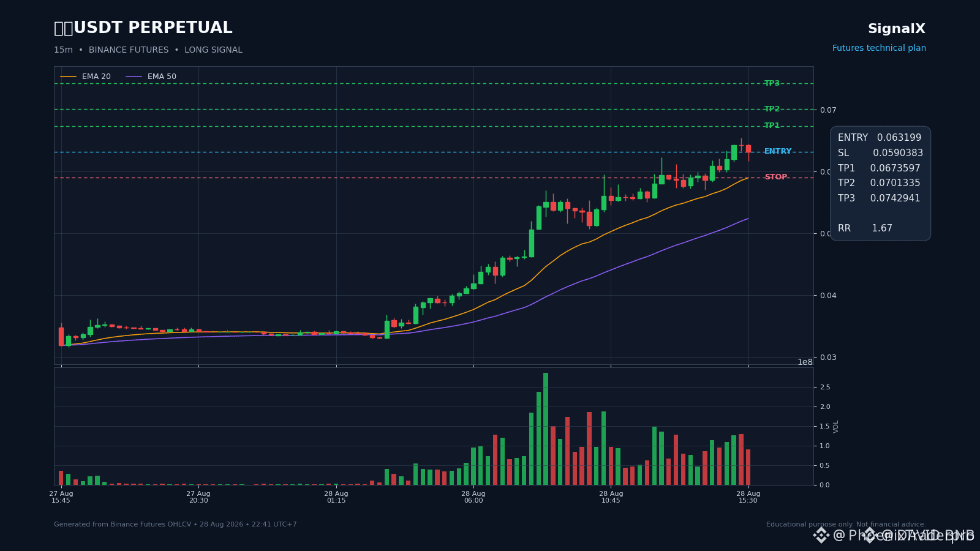The width and height of the screenshot is (980, 551).
Task: Select the SL value 0.0590383
Action: tap(898, 153)
